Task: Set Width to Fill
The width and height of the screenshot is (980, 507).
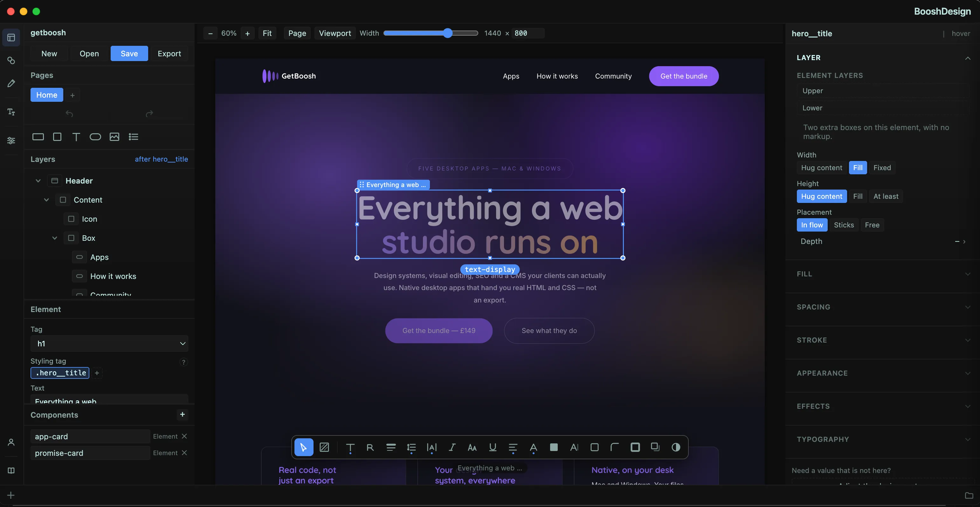Action: [858, 168]
